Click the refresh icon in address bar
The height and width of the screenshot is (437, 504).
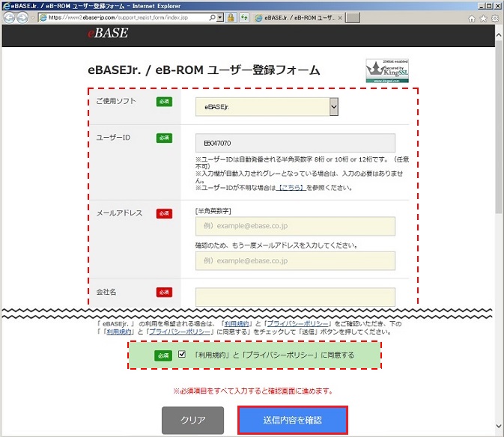point(244,18)
